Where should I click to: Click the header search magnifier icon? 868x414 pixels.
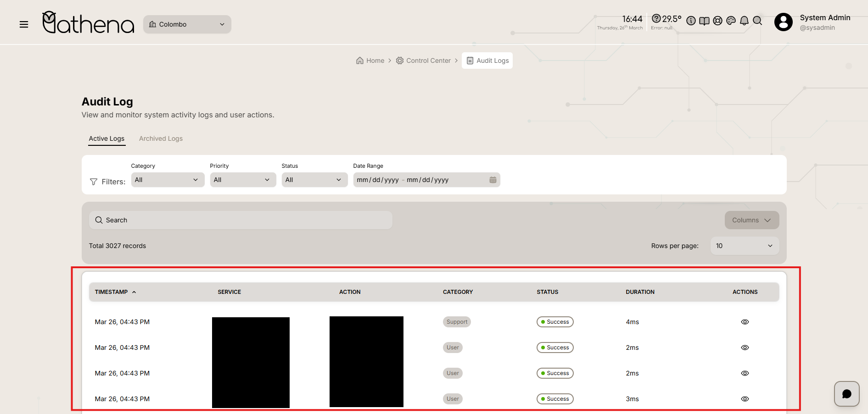point(757,21)
